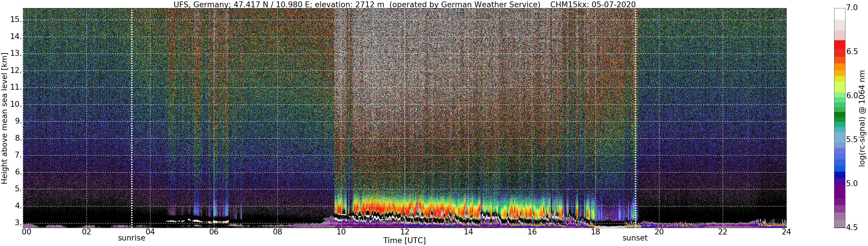Image resolution: width=868 pixels, height=246 pixels.
Task: Click the colorbar tick value 6.0
Action: [852, 96]
